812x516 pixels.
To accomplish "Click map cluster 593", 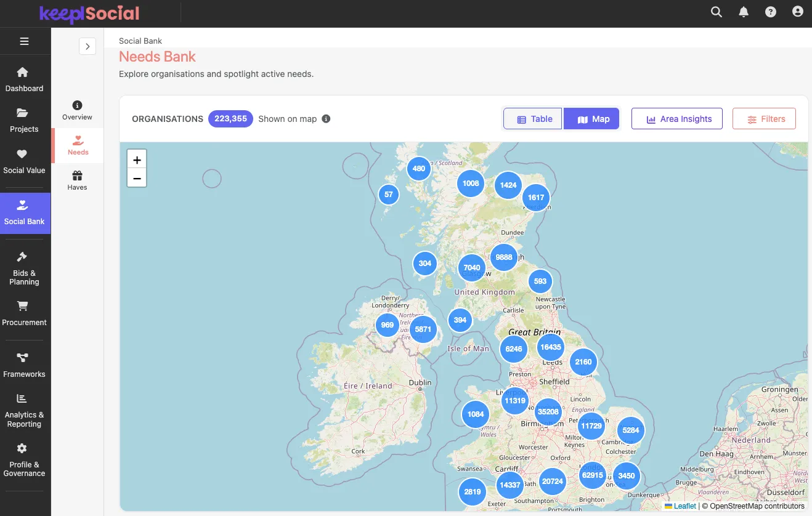I will coord(540,281).
